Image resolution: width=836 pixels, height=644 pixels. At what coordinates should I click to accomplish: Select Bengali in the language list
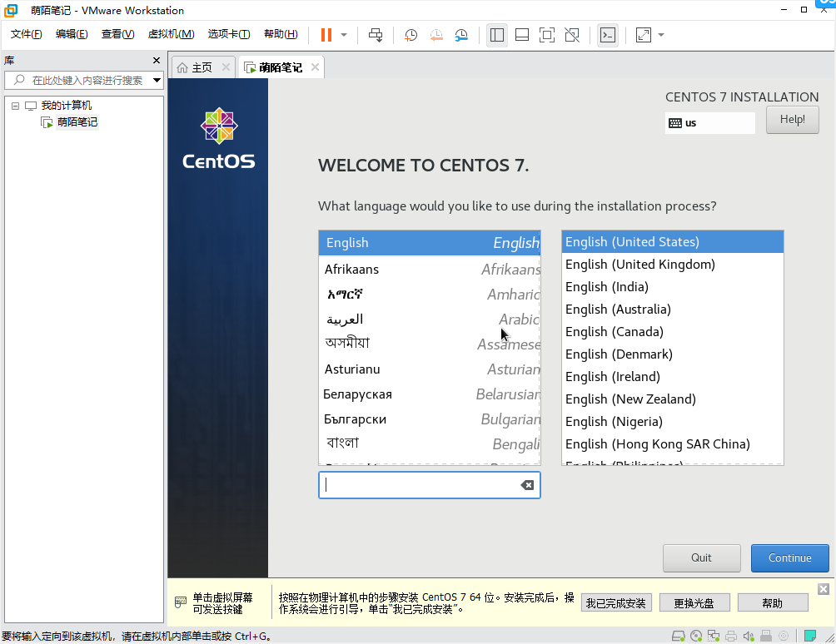click(430, 443)
